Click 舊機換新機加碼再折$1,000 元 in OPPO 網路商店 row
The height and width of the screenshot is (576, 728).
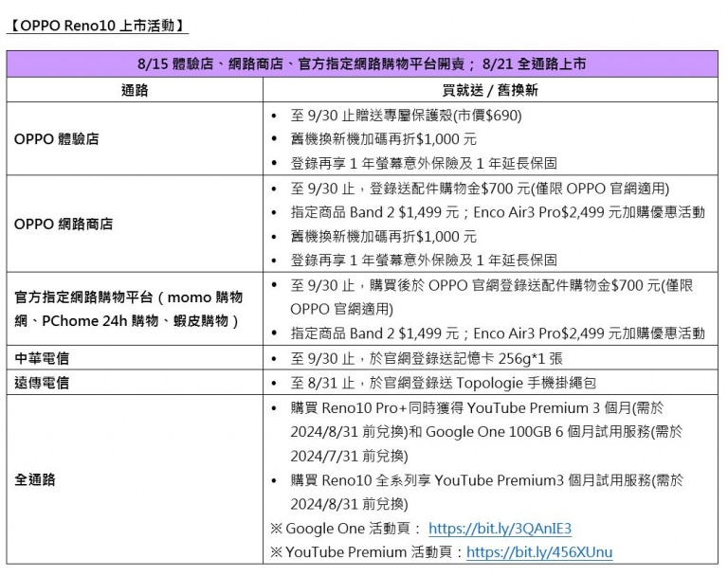pos(384,236)
